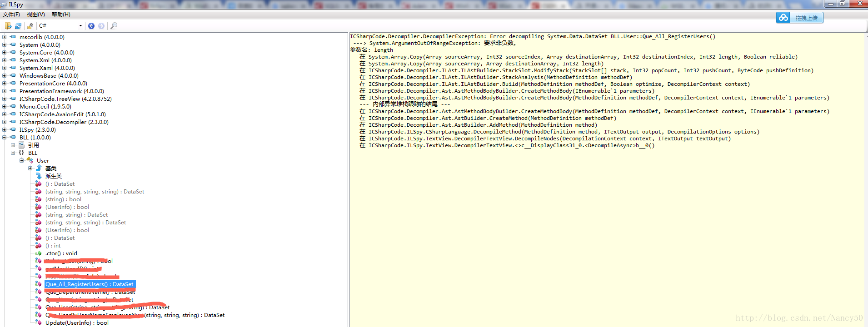Expand the Mono.Cecil assembly node
Screen dimensions: 868x327
pos(4,107)
